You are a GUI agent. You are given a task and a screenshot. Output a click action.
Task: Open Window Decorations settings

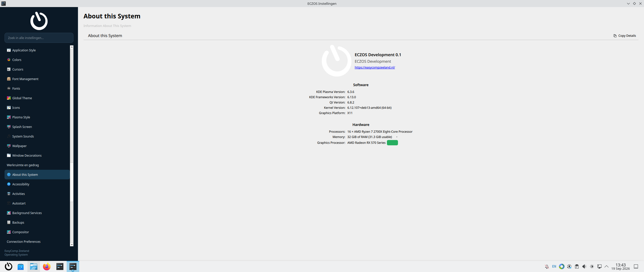(x=37, y=155)
